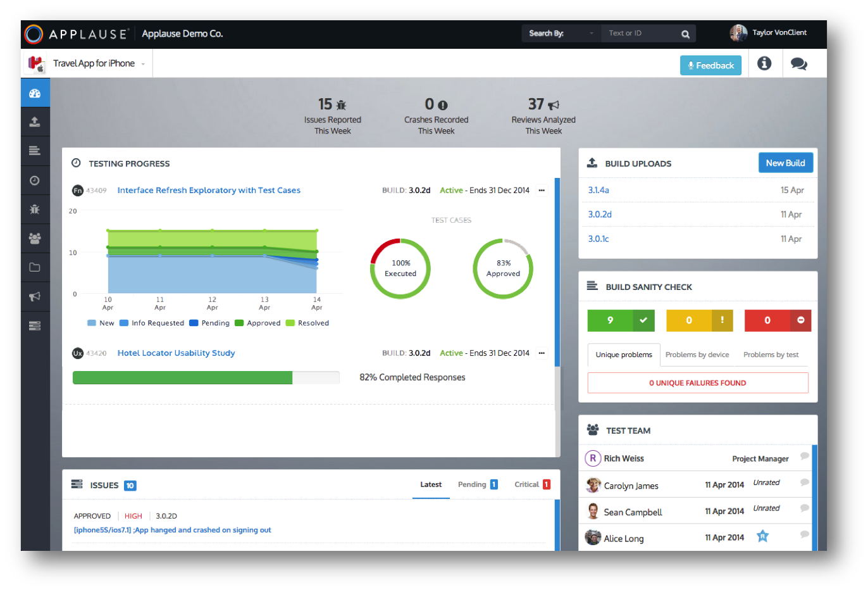Toggle the green passed sanity check filter
868x592 pixels.
621,320
